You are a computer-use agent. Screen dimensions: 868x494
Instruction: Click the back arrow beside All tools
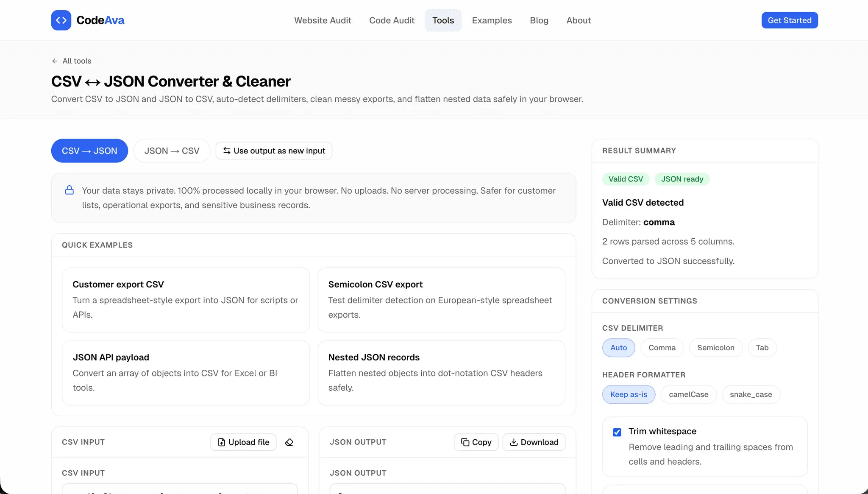coord(55,61)
